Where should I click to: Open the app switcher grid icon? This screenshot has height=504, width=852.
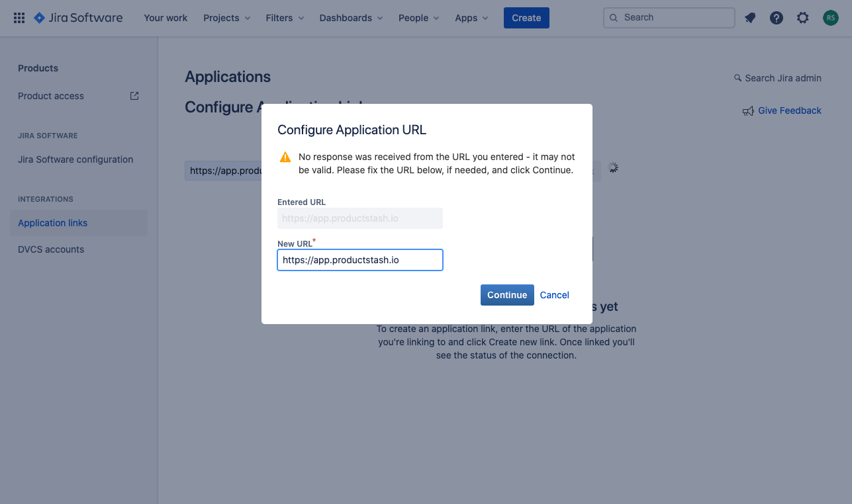pos(19,18)
